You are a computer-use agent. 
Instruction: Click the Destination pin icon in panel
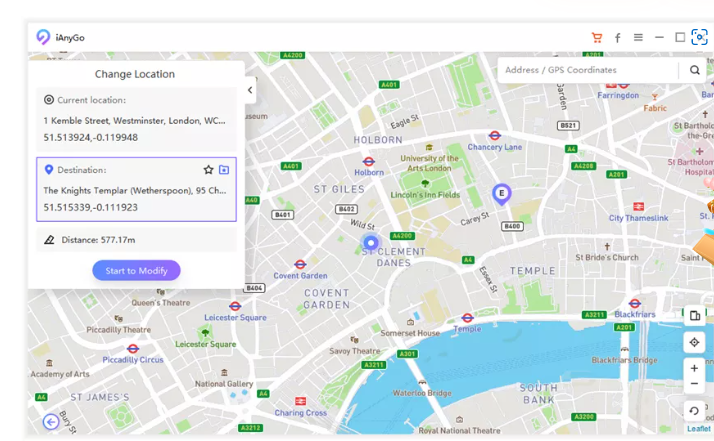pos(49,169)
